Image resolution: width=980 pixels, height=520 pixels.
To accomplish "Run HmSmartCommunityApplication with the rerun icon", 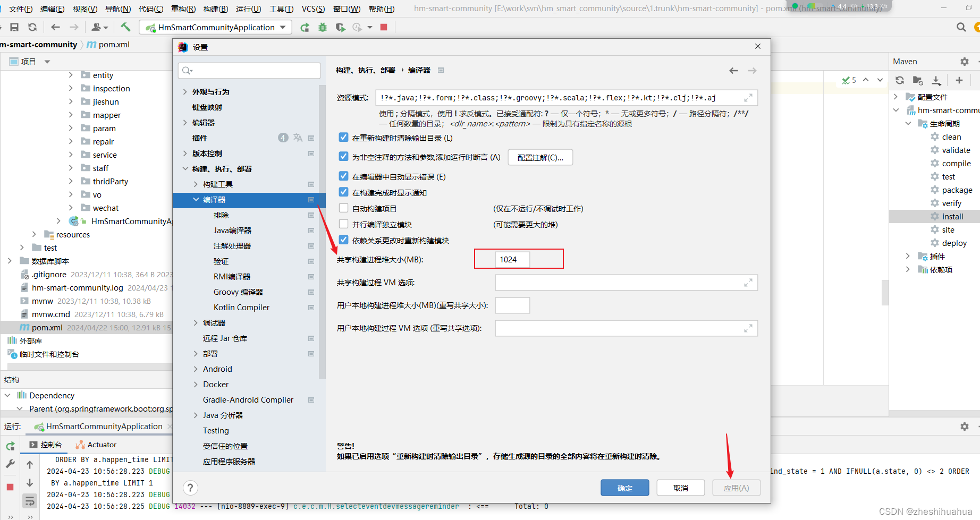I will click(305, 27).
